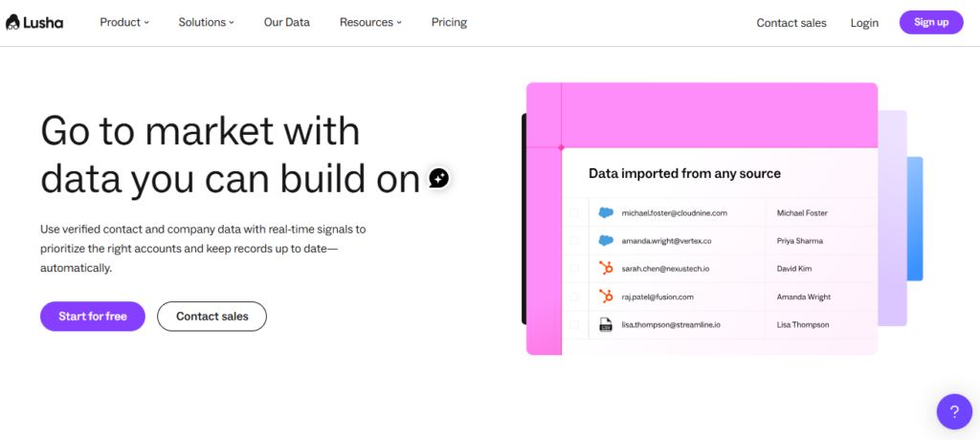Viewport: 980px width, 440px height.
Task: Select the email amanda.wright@vertex.co
Action: (666, 241)
